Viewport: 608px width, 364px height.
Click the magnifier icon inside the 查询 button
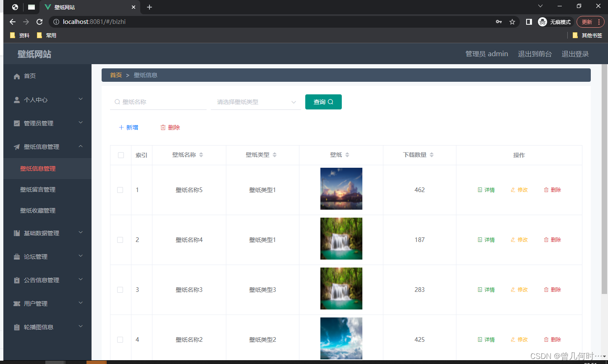point(331,101)
